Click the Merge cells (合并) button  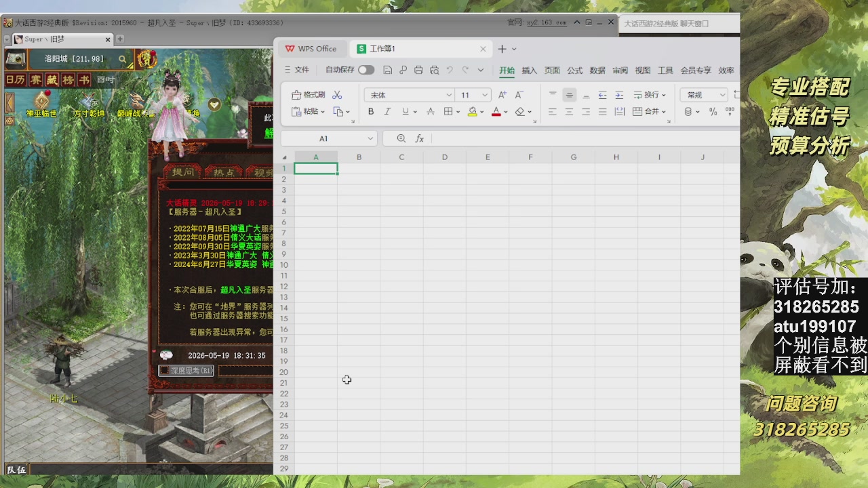pyautogui.click(x=645, y=112)
